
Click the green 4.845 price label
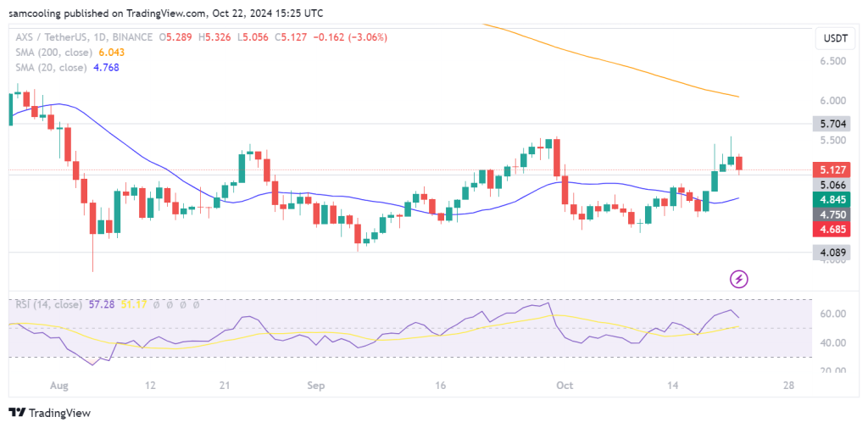tap(830, 200)
